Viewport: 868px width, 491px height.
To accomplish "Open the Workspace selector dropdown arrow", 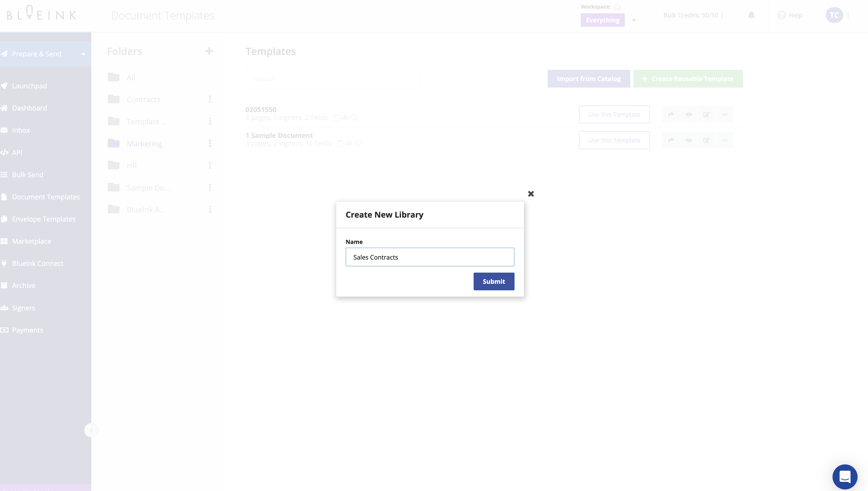I will (634, 20).
